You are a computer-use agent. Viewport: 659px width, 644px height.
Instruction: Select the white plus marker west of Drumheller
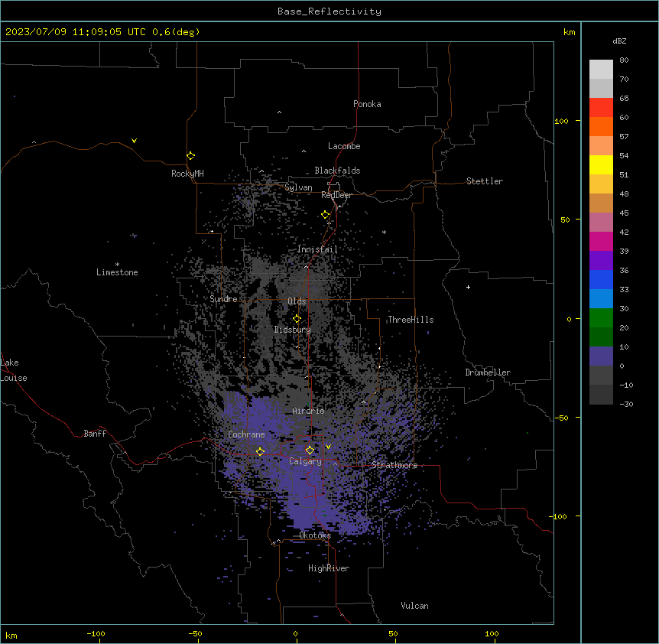[x=468, y=287]
